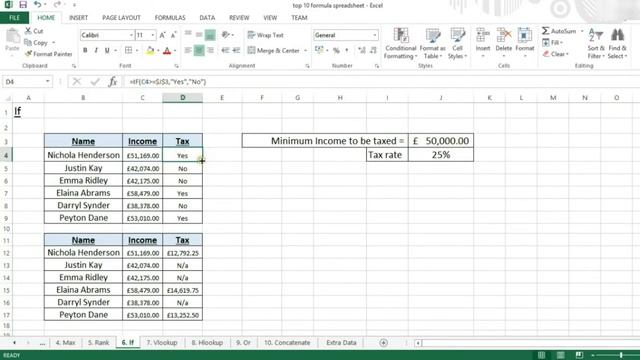Click the hidden sheets ellipsis button
The width and height of the screenshot is (640, 360).
(42, 343)
